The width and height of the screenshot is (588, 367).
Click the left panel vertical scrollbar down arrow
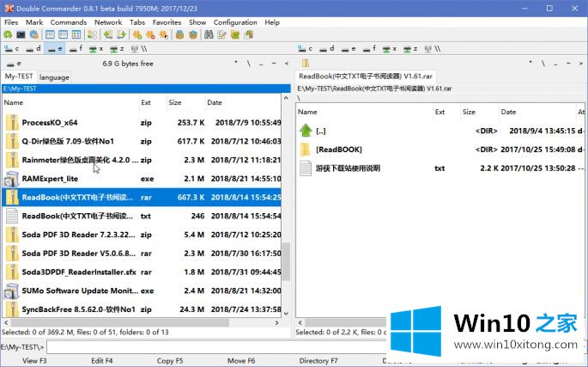coord(286,314)
